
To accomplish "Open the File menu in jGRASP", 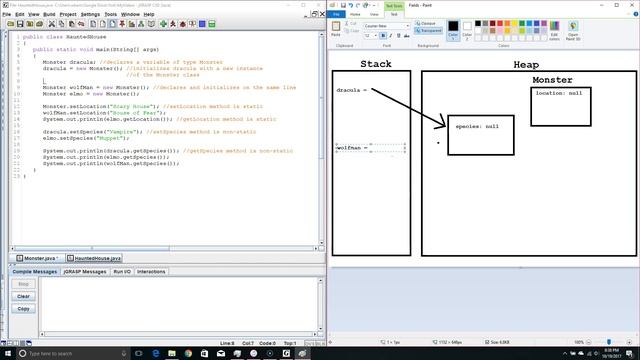I will (x=7, y=14).
